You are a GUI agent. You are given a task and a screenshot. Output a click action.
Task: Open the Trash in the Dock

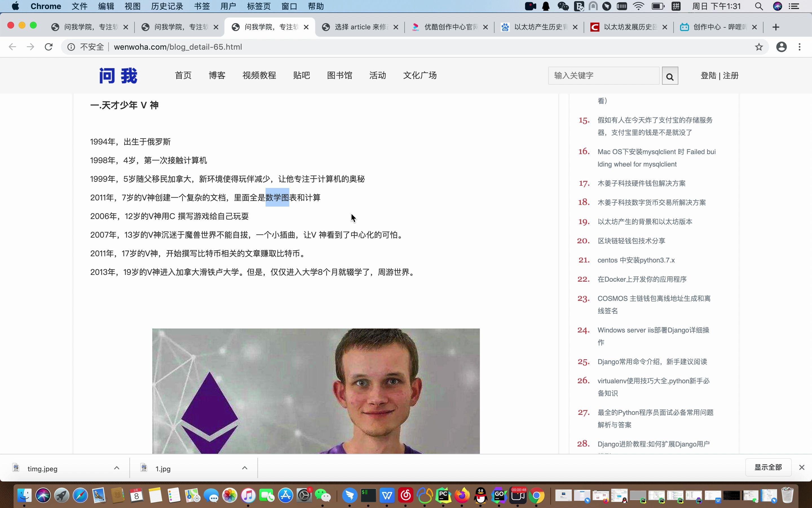(x=787, y=495)
